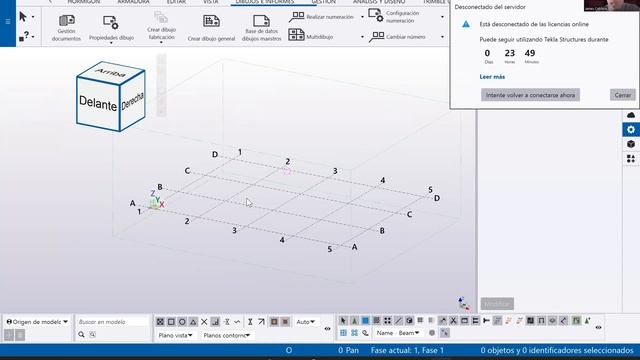Expand Multidibujo dropdown arrow
Viewport: 640px width, 360px height.
362,37
